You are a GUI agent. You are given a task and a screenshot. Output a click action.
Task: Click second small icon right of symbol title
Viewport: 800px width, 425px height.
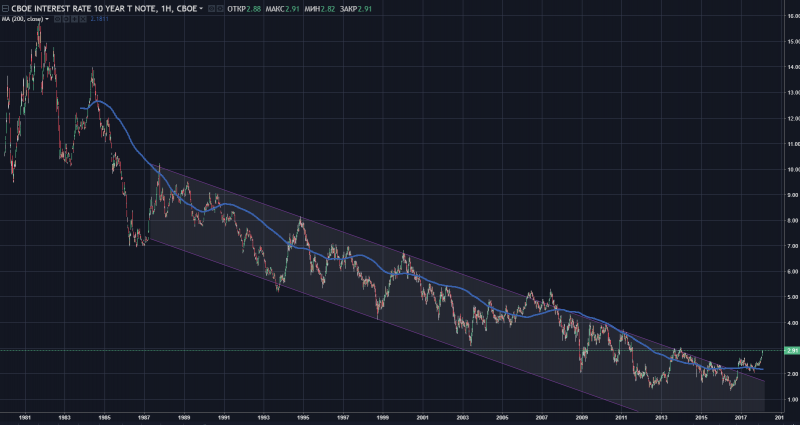click(x=219, y=8)
